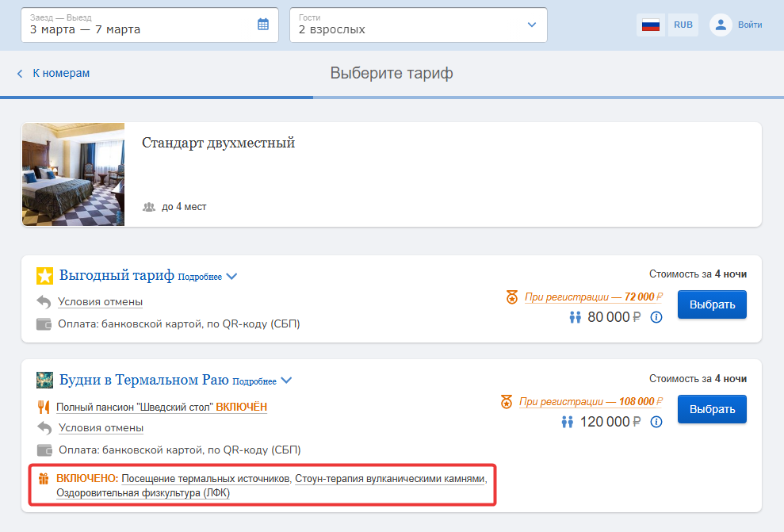Image resolution: width=784 pixels, height=532 pixels.
Task: Expand Подробнее for Выгодный тариф
Action: point(208,277)
